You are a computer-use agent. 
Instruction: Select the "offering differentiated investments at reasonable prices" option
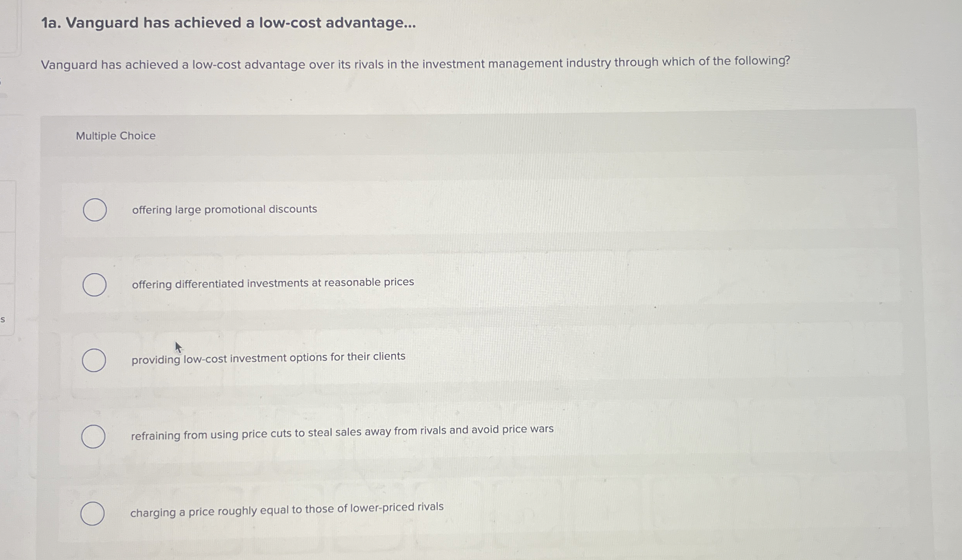94,284
